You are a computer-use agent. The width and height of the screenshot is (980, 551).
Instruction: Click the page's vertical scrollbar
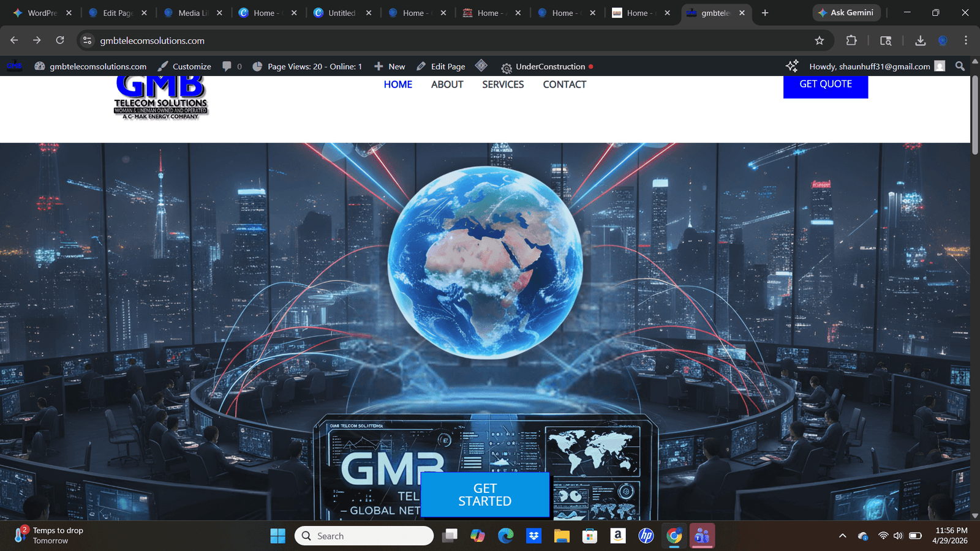click(975, 116)
